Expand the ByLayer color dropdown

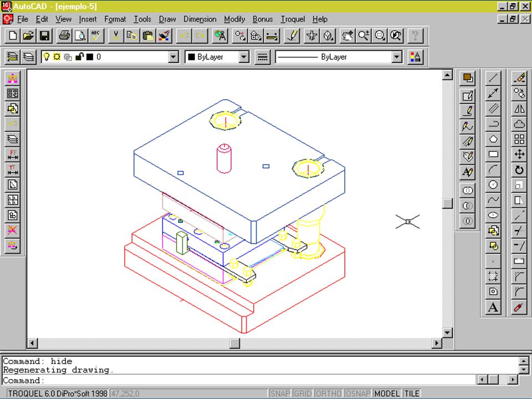pyautogui.click(x=244, y=57)
